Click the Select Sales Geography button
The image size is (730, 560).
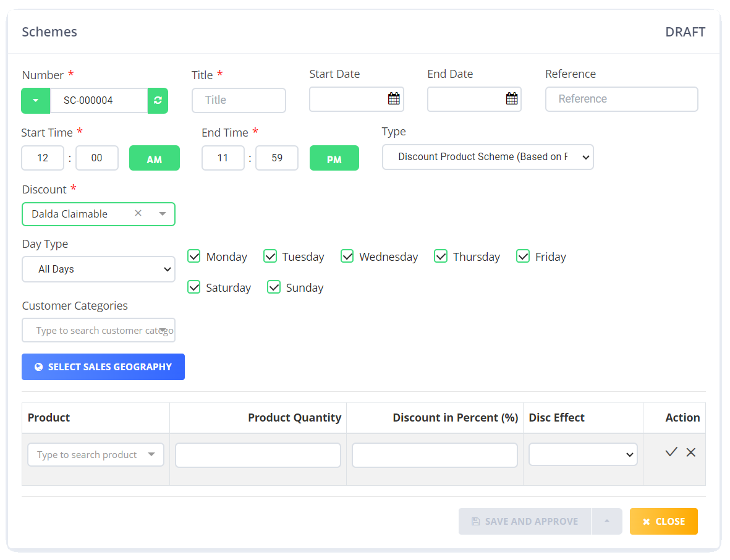tap(103, 367)
